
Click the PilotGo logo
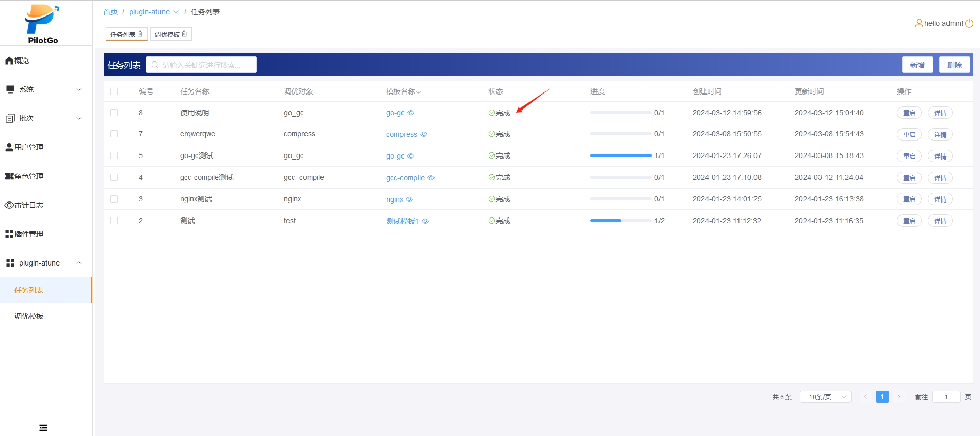click(x=42, y=24)
